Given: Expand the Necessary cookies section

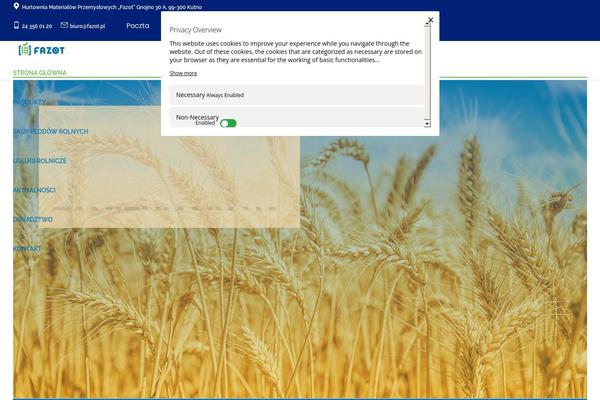Looking at the screenshot, I should (x=297, y=95).
